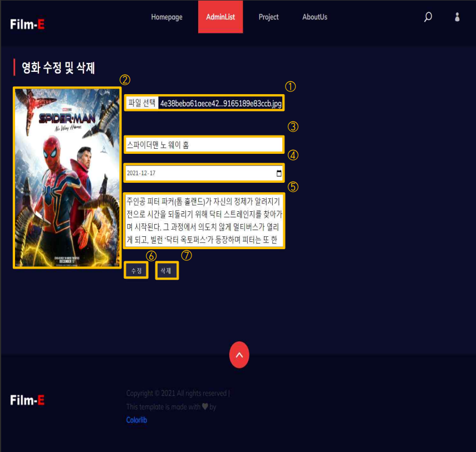Click the copyright 2021 All rights reserved text
This screenshot has width=476, height=452.
pyautogui.click(x=178, y=393)
